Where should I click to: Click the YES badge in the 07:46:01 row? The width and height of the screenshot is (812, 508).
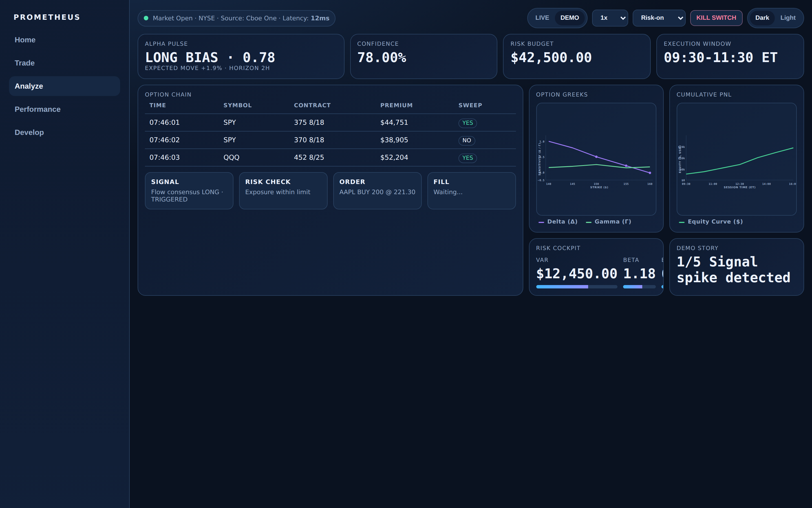click(467, 123)
